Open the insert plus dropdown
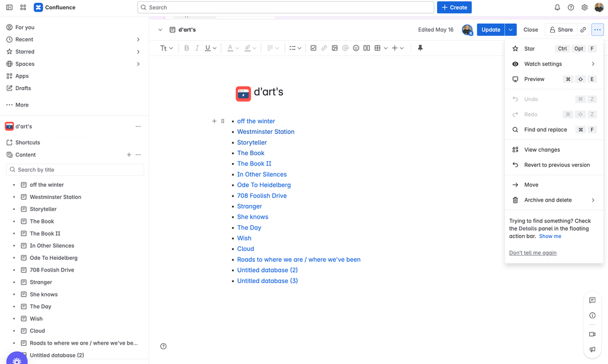This screenshot has width=608, height=364. tap(398, 48)
